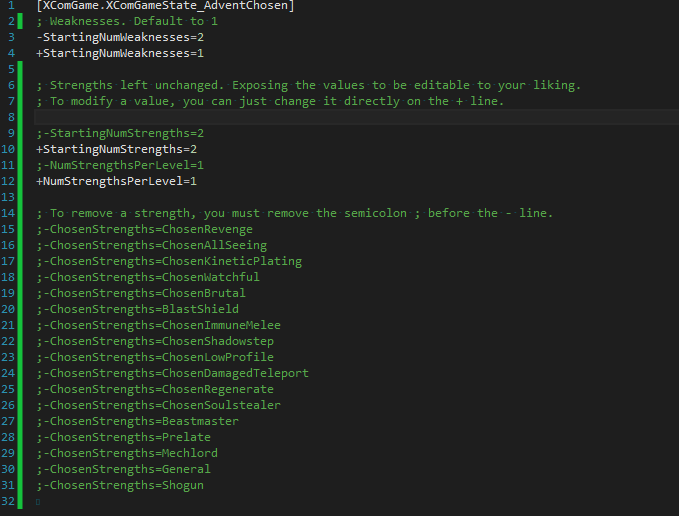
Task: Click the -StartingNumWeaknesses=2 line
Action: 120,37
